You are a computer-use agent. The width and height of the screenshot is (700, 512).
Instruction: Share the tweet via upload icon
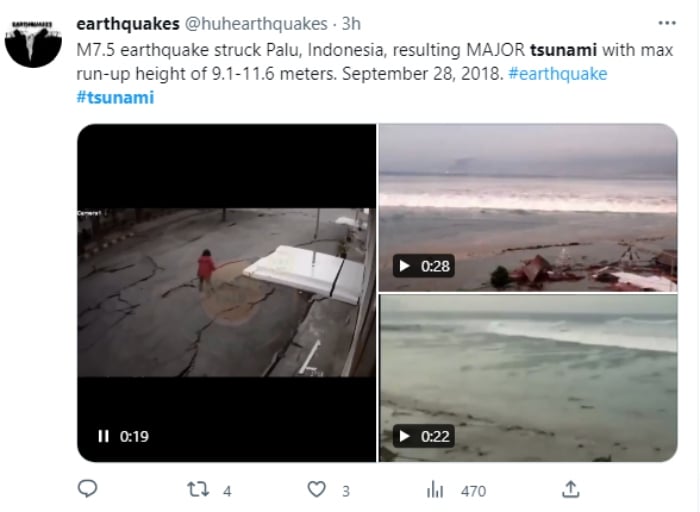(571, 490)
